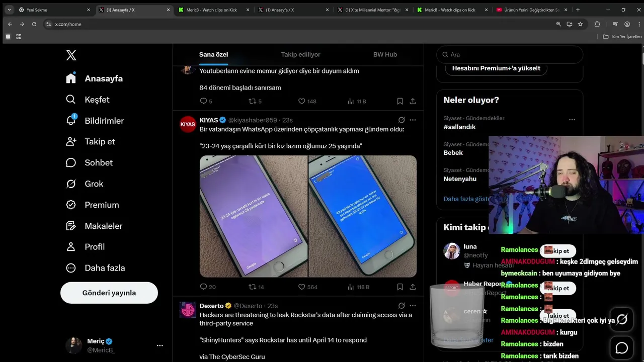Open Chrome profile avatar icon
Image resolution: width=644 pixels, height=362 pixels.
coord(627,24)
